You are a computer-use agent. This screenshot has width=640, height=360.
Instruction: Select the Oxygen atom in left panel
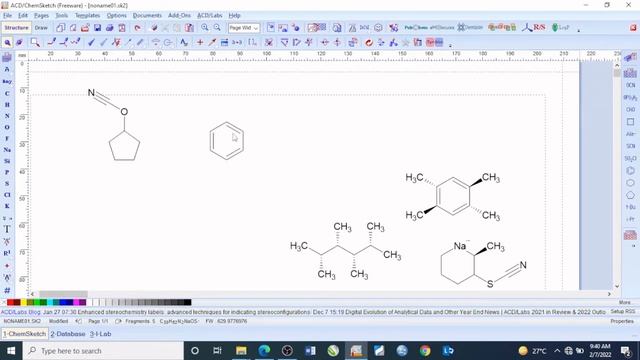pyautogui.click(x=7, y=127)
